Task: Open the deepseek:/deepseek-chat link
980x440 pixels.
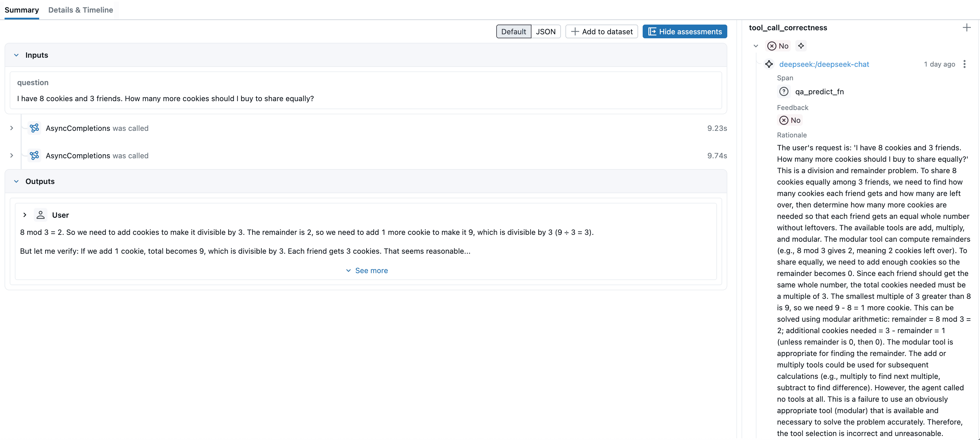Action: [824, 64]
